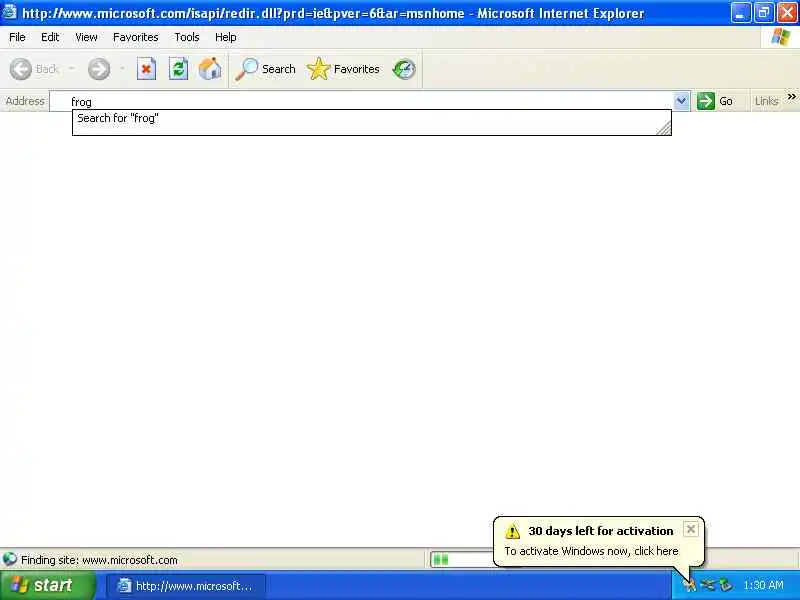Click the suggestion box resize grip
Image resolution: width=800 pixels, height=600 pixels.
click(664, 129)
